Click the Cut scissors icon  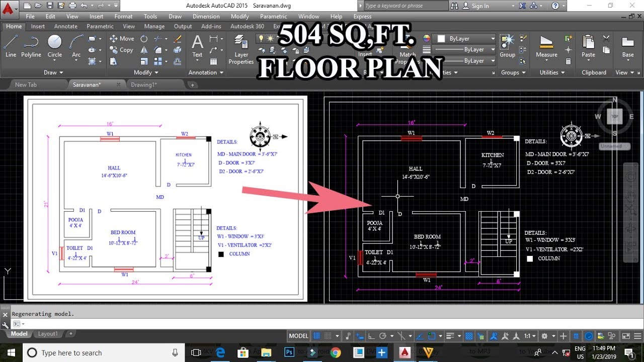click(606, 39)
